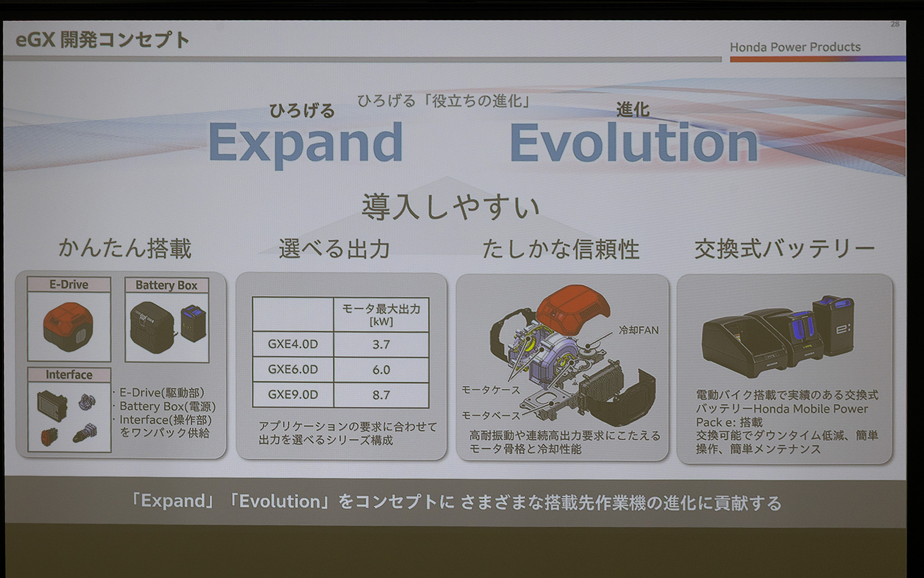
Task: Click the アプリケーションの要求に合わせて caption
Action: [348, 427]
